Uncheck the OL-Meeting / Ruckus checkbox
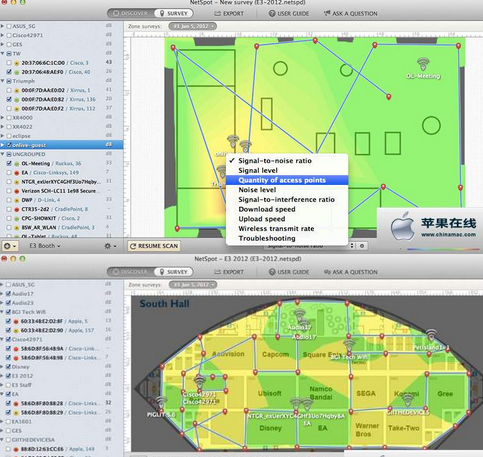The width and height of the screenshot is (483, 457). tap(9, 163)
